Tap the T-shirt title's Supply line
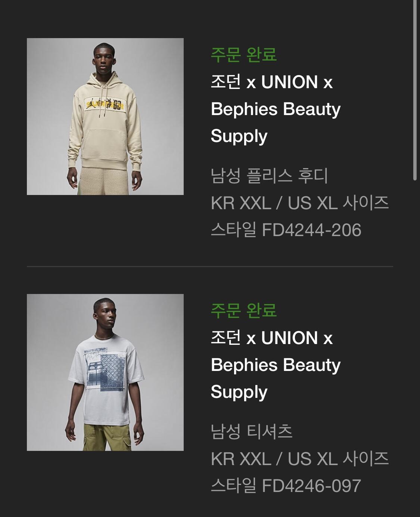 coord(239,392)
